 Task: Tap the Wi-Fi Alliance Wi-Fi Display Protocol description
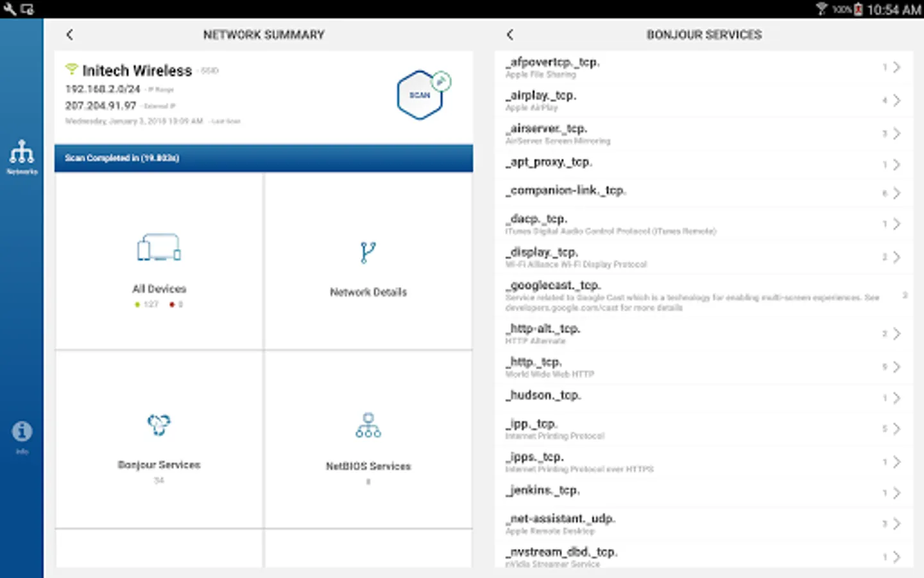coord(576,265)
